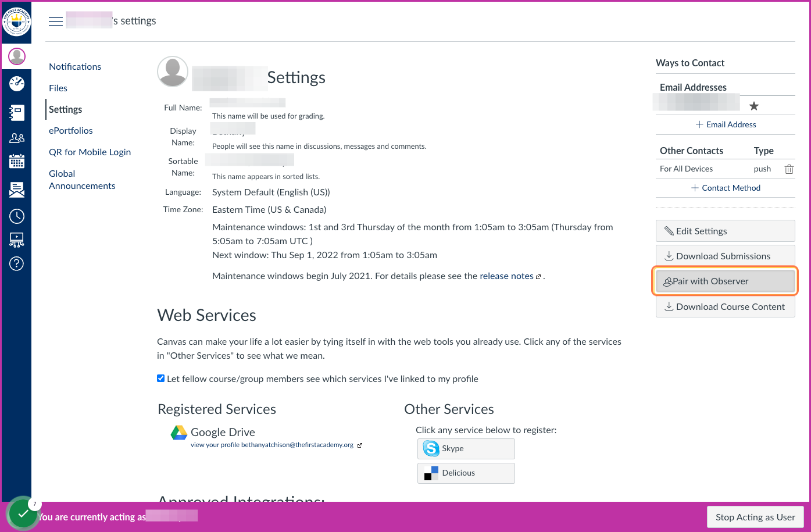This screenshot has height=532, width=811.
Task: Register the Skype service
Action: (466, 449)
